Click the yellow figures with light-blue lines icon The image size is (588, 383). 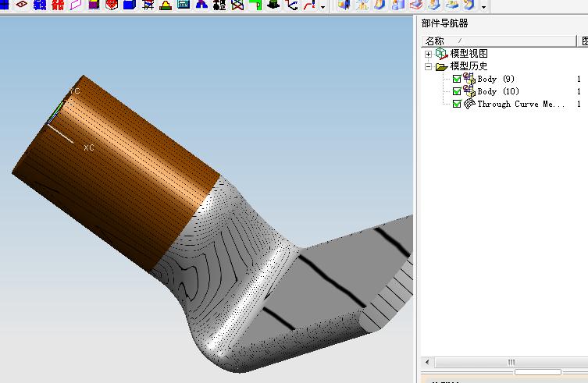tap(362, 5)
